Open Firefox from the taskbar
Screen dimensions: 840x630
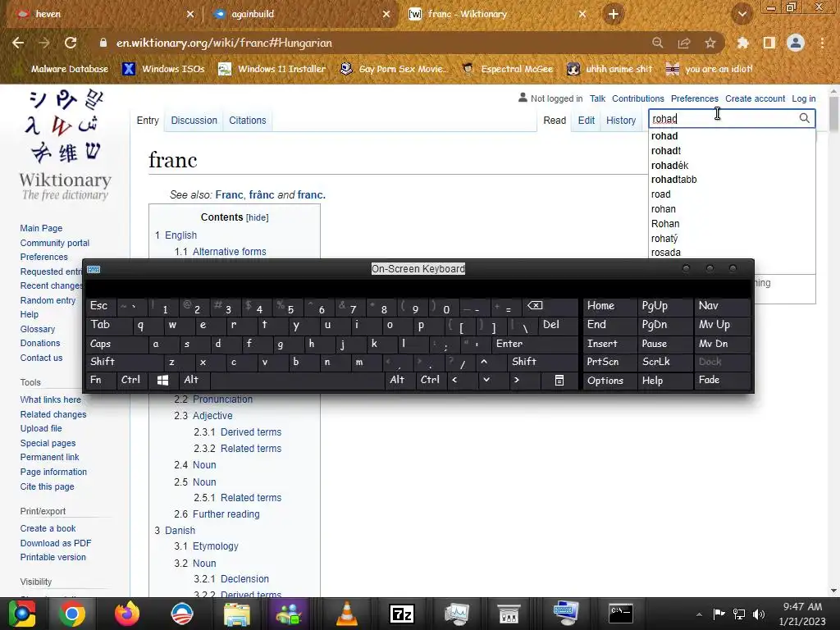(127, 614)
